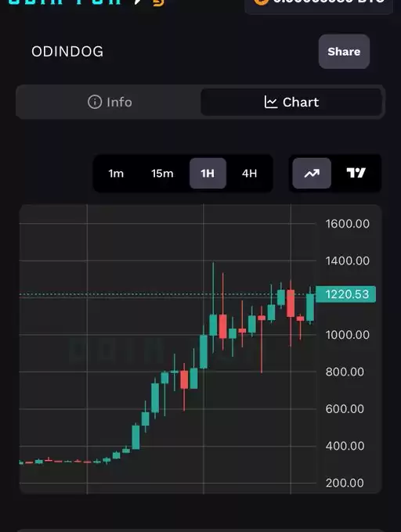Select the 4H timeframe

click(x=249, y=174)
